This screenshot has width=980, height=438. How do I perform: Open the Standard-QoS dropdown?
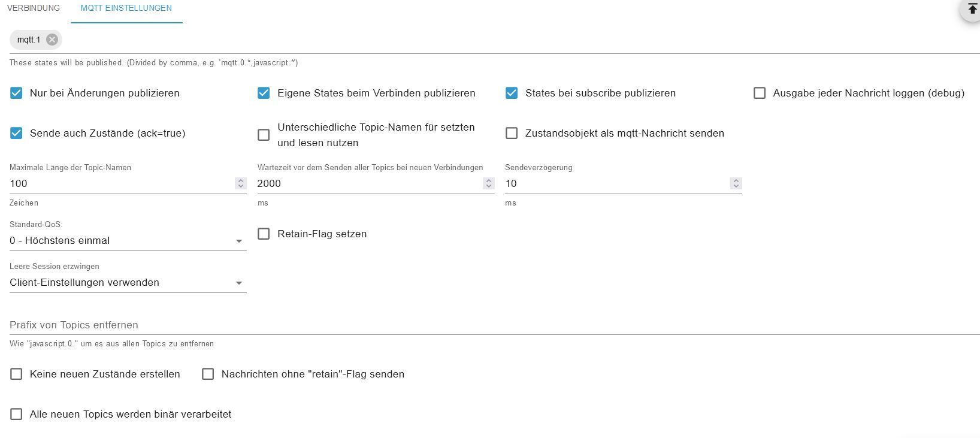pos(128,241)
